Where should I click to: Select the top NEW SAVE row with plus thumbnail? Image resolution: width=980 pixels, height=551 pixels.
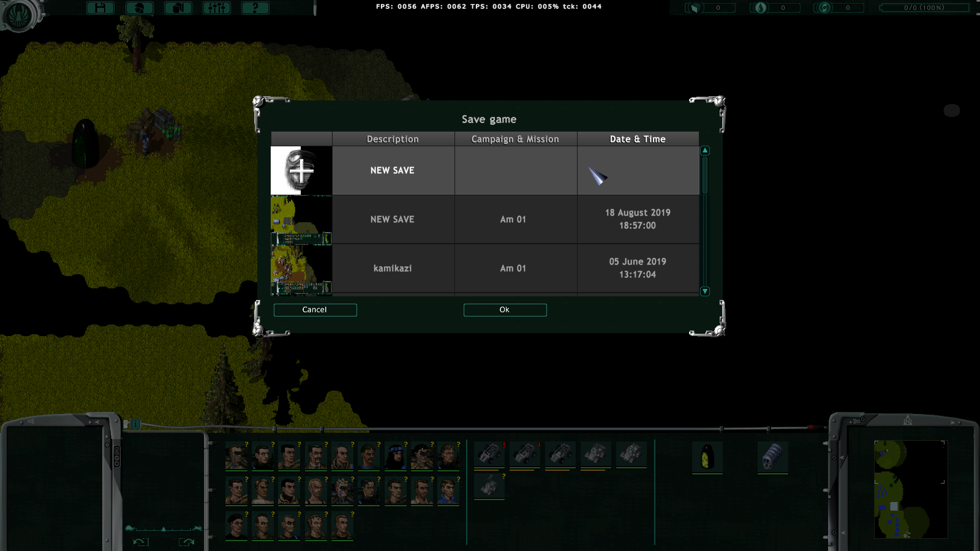[x=485, y=170]
